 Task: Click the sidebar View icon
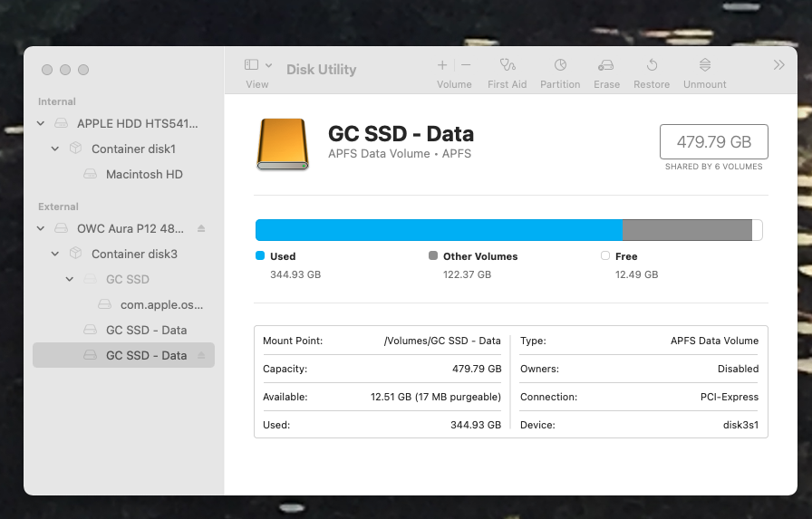[x=251, y=64]
